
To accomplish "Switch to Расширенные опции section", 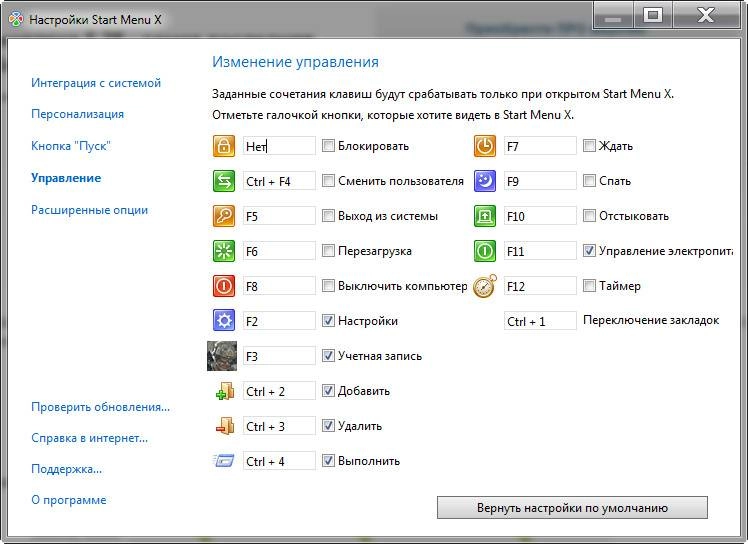I will [89, 210].
